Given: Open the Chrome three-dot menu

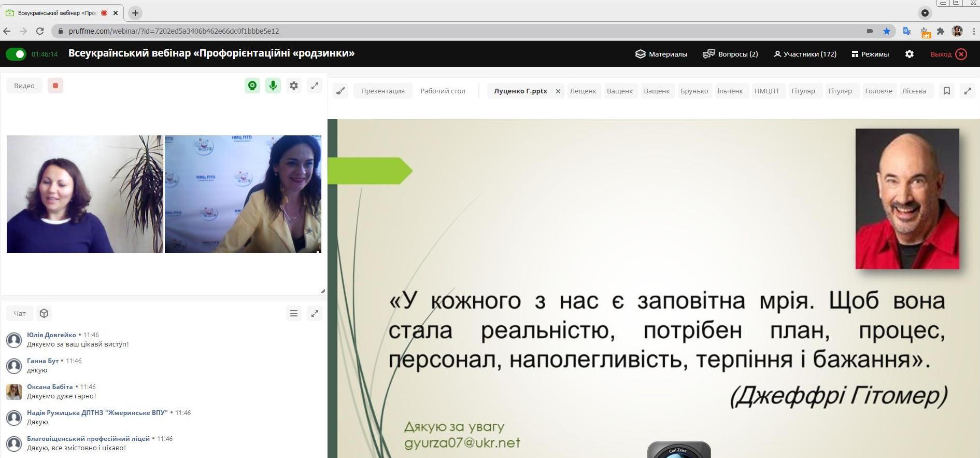Looking at the screenshot, I should 973,31.
